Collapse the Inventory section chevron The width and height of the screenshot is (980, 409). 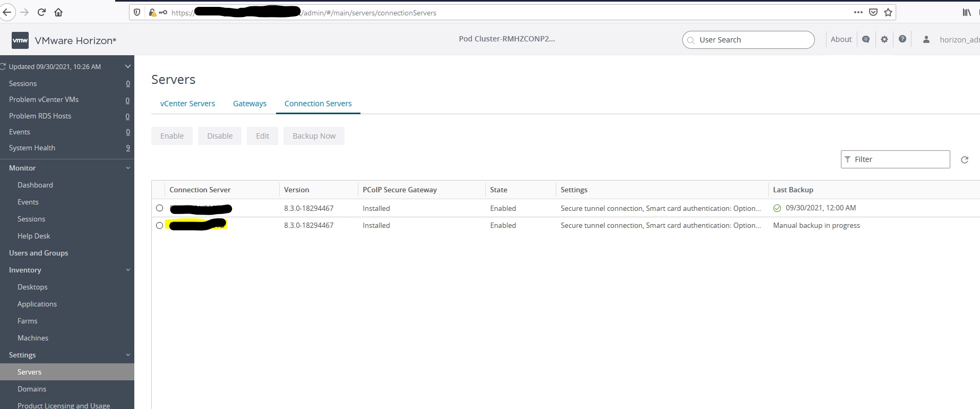pos(128,270)
